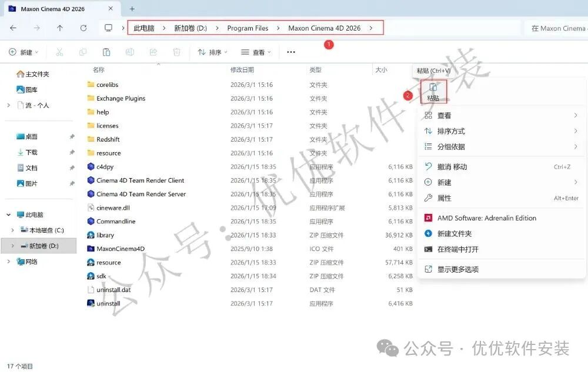Image resolution: width=588 pixels, height=372 pixels.
Task: Click the Back navigation arrow
Action: (x=13, y=28)
